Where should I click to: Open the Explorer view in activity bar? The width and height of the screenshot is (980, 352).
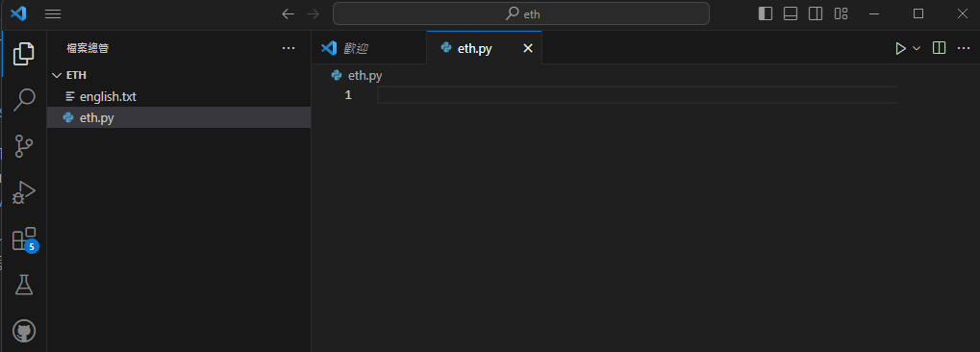click(24, 54)
